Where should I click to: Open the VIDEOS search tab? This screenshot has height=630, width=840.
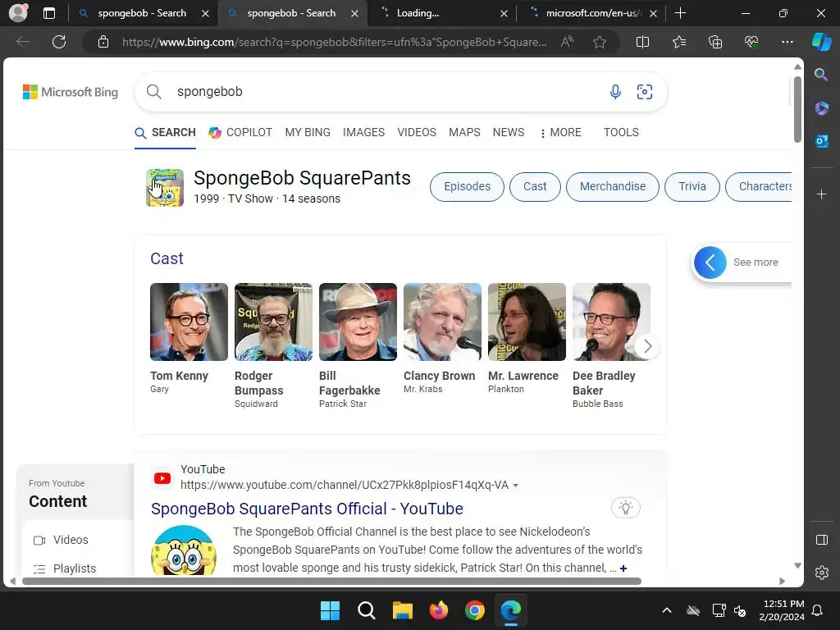pos(417,132)
